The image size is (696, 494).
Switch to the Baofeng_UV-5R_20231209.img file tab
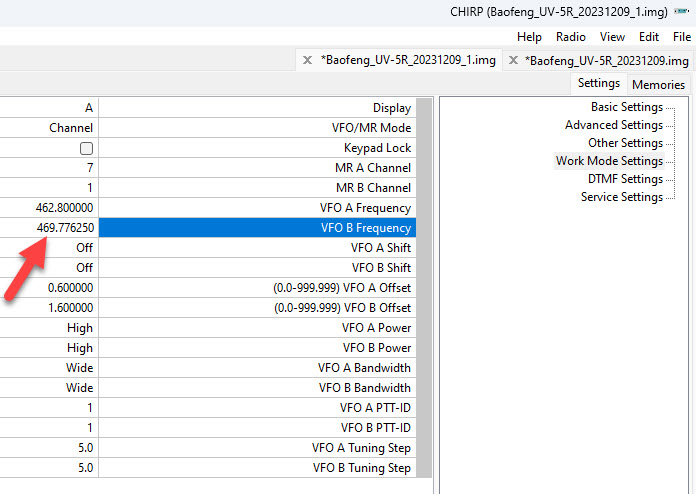tap(607, 60)
